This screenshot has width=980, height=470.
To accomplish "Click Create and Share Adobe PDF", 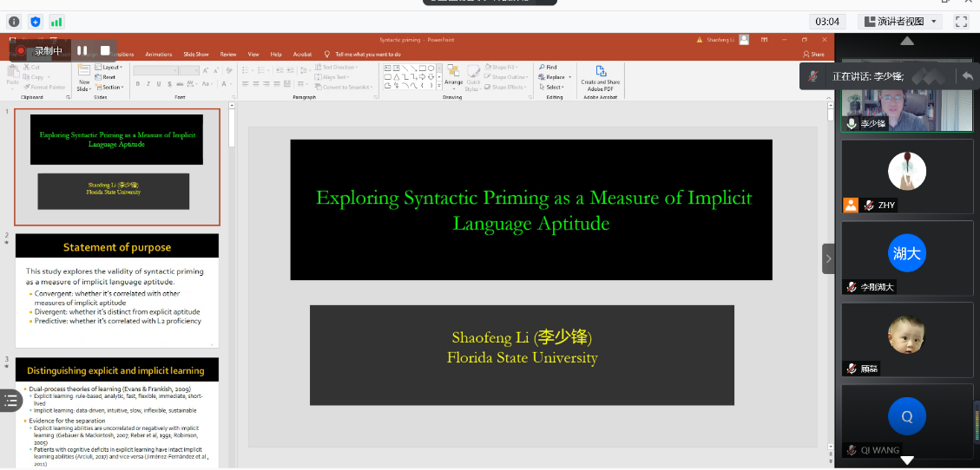I will (x=600, y=78).
